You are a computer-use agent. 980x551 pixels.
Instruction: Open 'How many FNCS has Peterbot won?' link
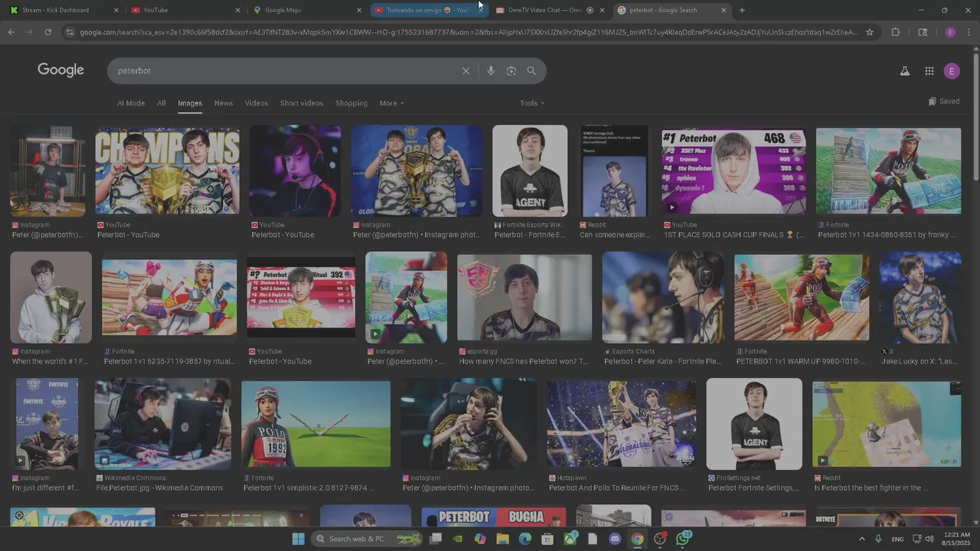coord(523,361)
